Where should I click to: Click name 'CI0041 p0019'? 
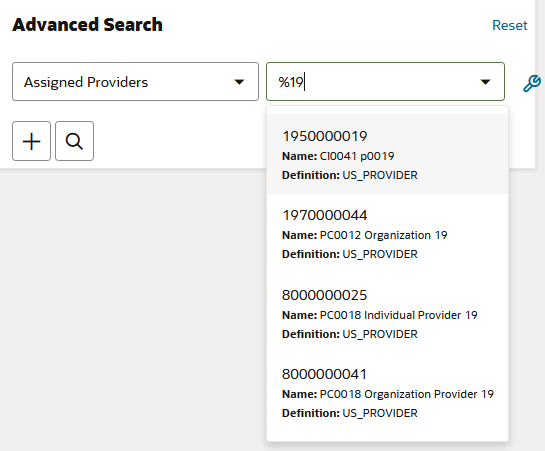[x=357, y=156]
